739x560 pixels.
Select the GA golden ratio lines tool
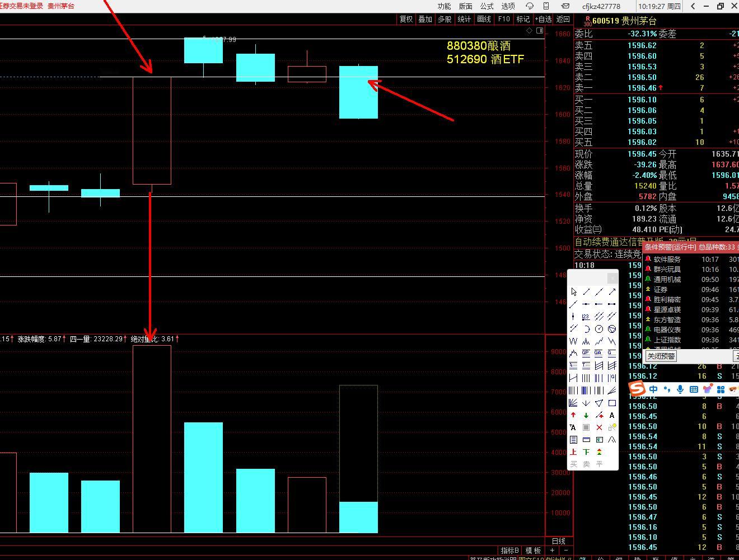point(599,353)
